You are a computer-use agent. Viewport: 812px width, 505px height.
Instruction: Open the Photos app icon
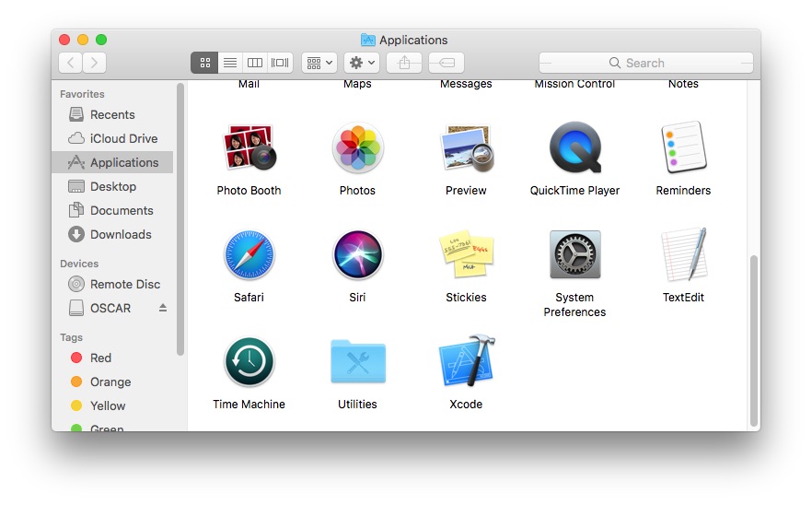(357, 147)
